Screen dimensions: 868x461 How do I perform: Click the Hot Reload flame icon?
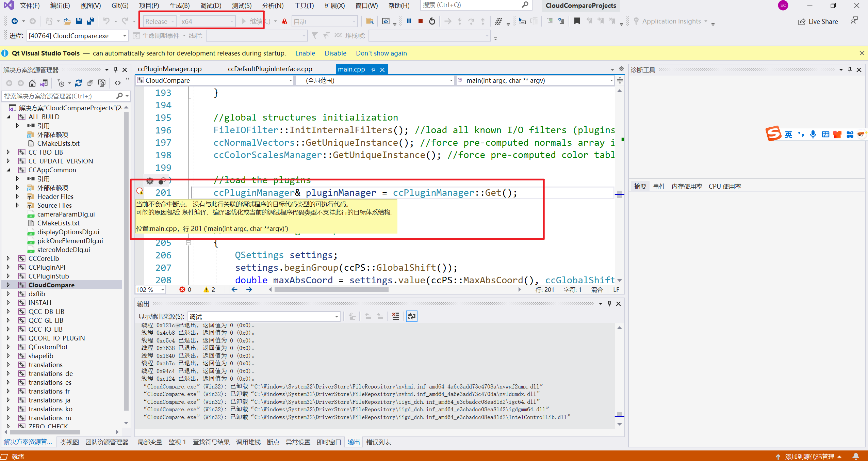click(x=285, y=21)
